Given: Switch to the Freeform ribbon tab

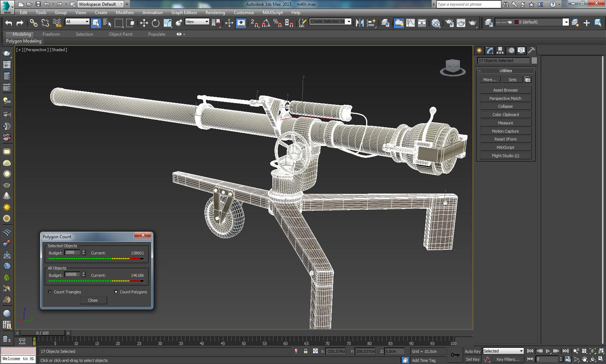Looking at the screenshot, I should click(x=51, y=34).
